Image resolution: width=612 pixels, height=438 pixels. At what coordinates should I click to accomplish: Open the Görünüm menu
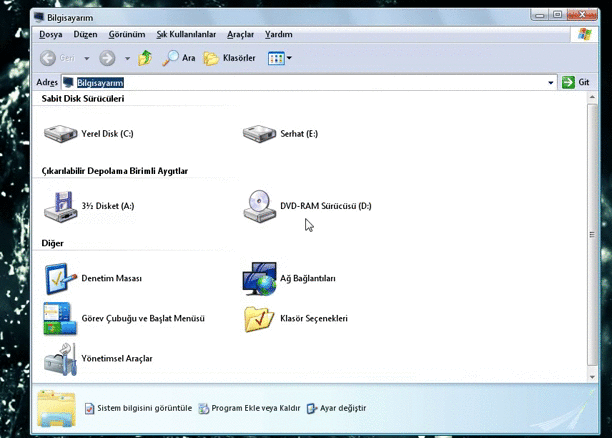126,35
